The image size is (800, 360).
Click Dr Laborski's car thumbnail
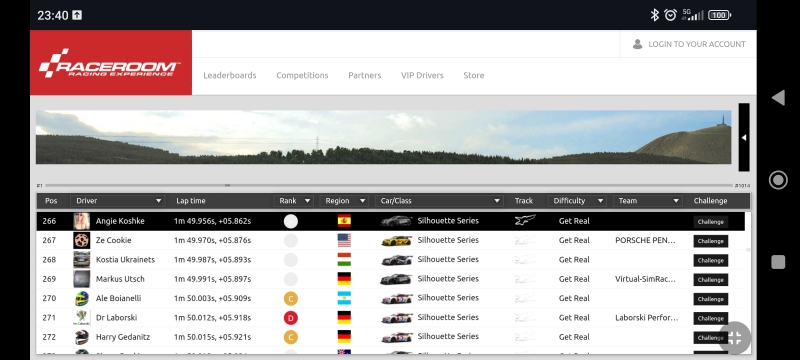tap(396, 318)
